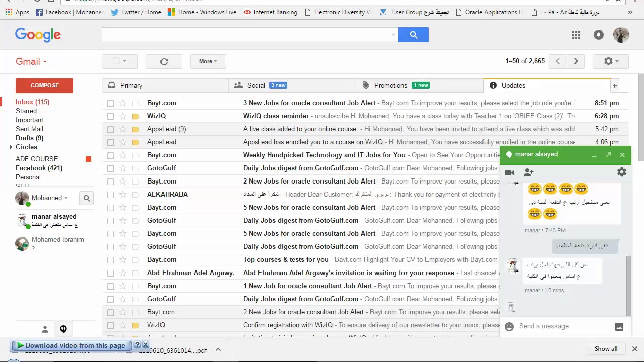The width and height of the screenshot is (644, 362).
Task: Select the AppsLead (9) email checkbox
Action: pos(110,129)
